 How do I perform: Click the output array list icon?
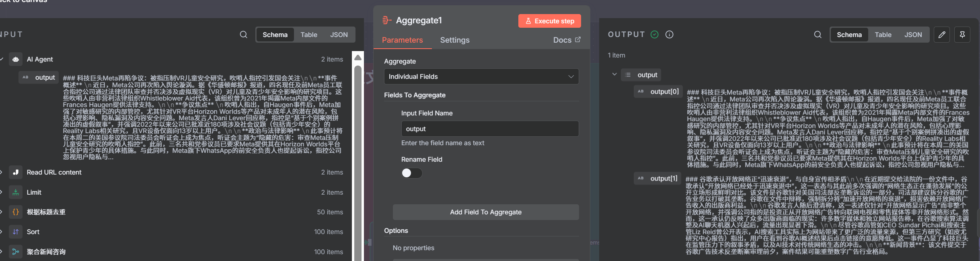(628, 75)
